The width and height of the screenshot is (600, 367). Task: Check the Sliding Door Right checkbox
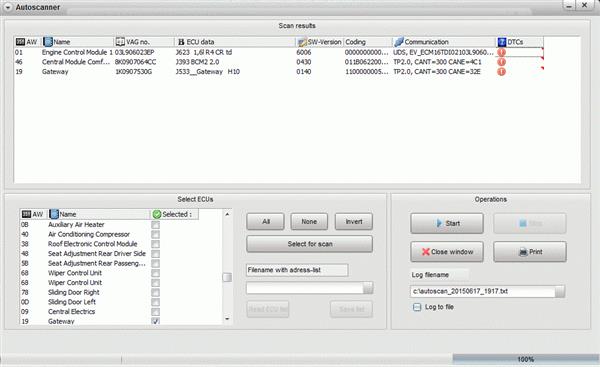pos(155,292)
